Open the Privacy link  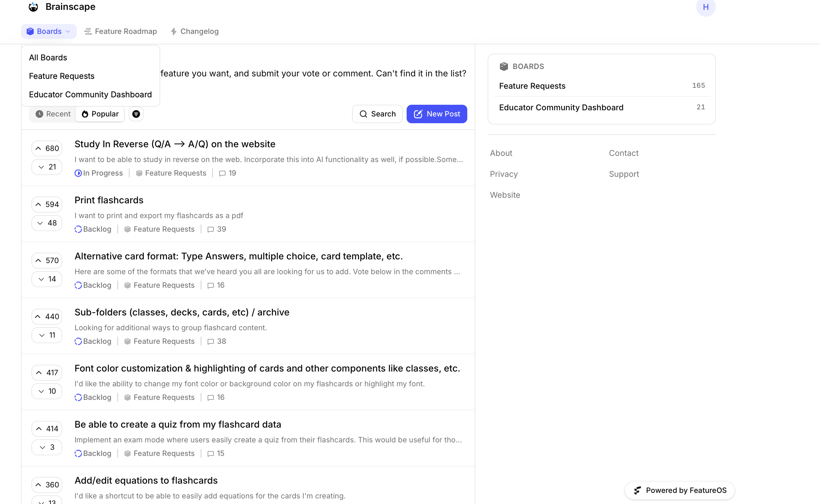tap(503, 174)
